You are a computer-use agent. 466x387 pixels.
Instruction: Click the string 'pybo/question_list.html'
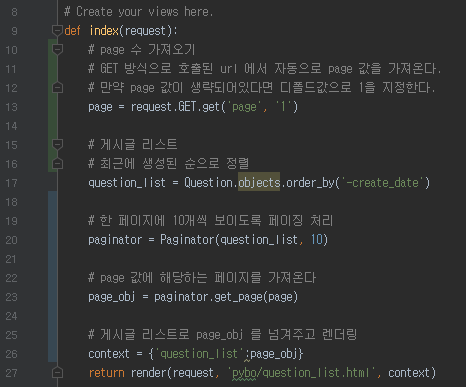tap(302, 373)
